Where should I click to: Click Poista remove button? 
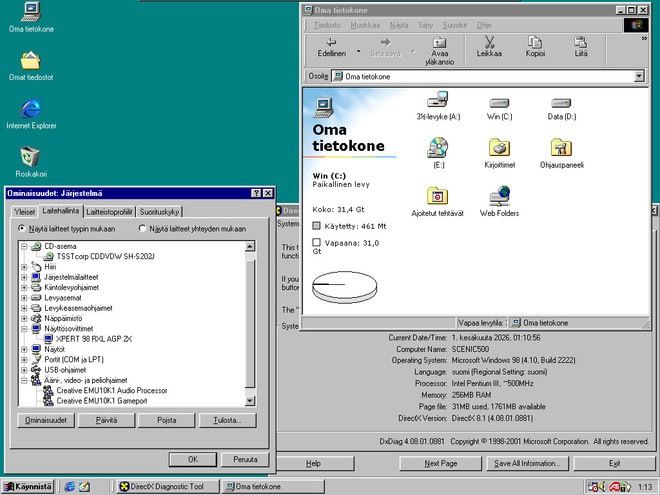[x=167, y=420]
